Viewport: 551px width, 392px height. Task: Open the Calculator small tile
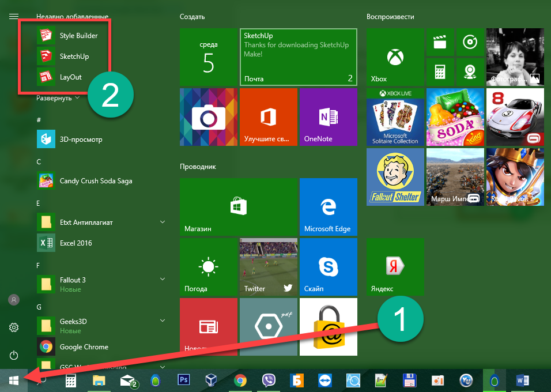click(440, 72)
